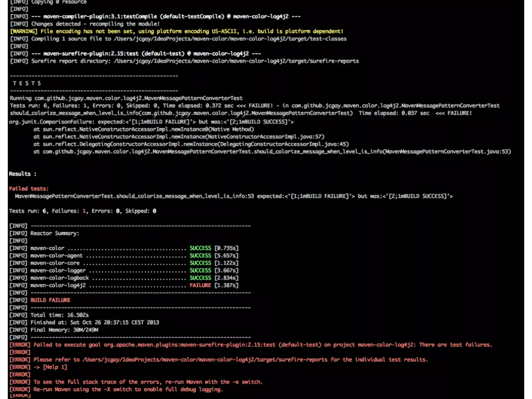Image resolution: width=532 pixels, height=399 pixels.
Task: Click the 'T E S T S' header text
Action: (x=27, y=83)
